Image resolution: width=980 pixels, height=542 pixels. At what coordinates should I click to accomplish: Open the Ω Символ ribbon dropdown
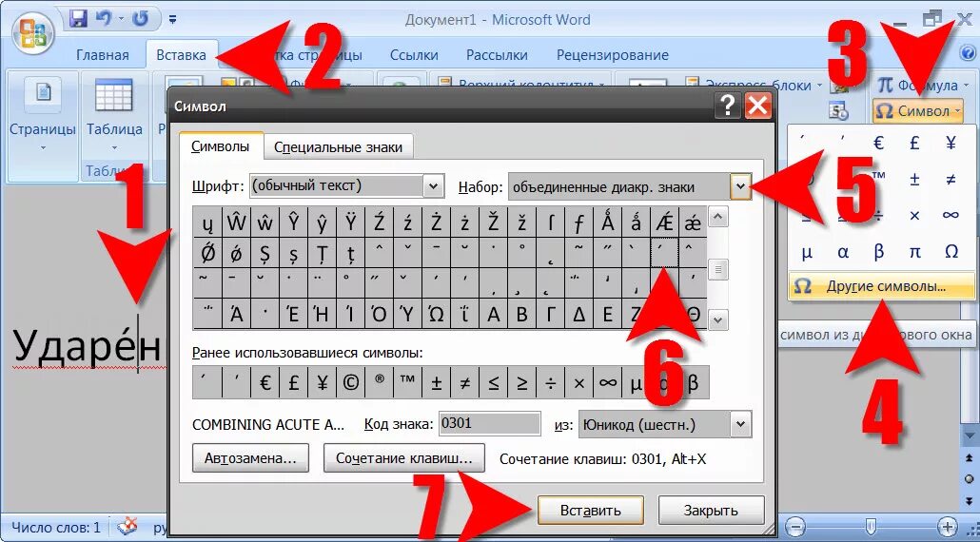point(917,111)
